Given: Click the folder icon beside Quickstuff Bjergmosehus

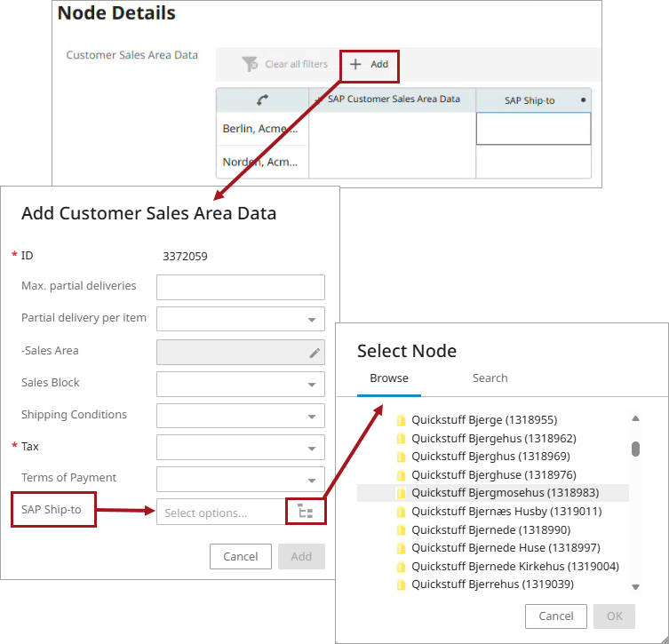Looking at the screenshot, I should 401,494.
